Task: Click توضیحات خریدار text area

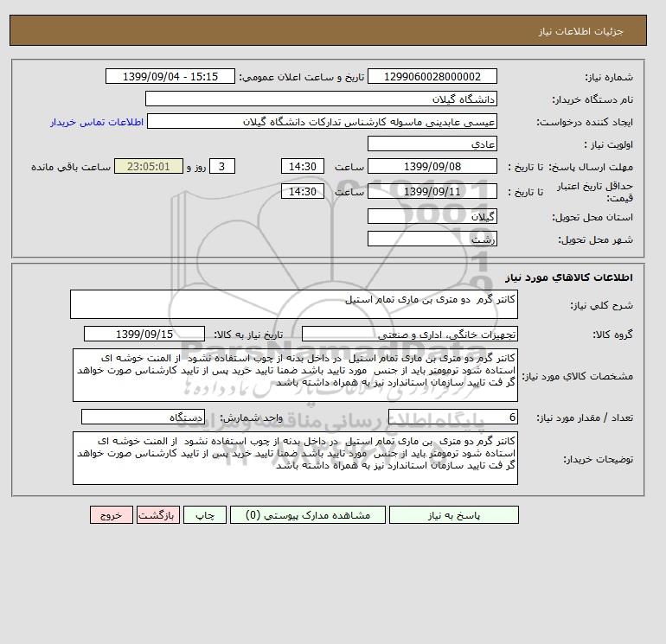Action: tap(295, 458)
